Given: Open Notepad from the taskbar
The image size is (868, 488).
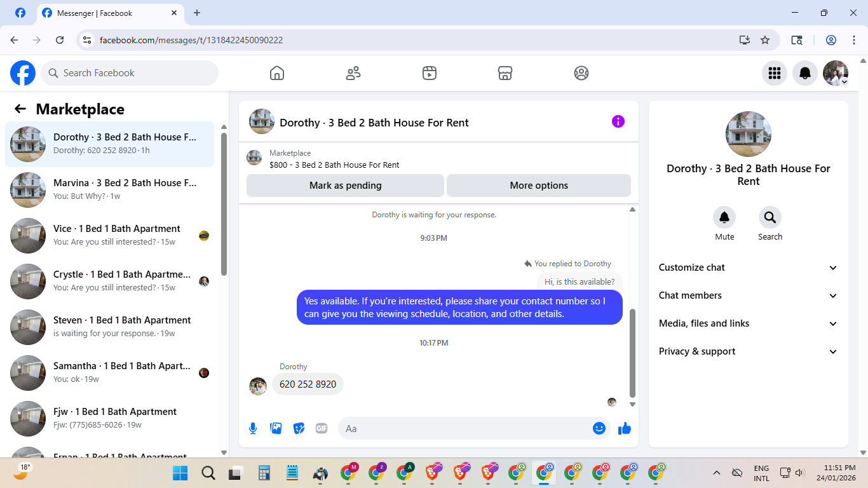Looking at the screenshot, I should (292, 473).
